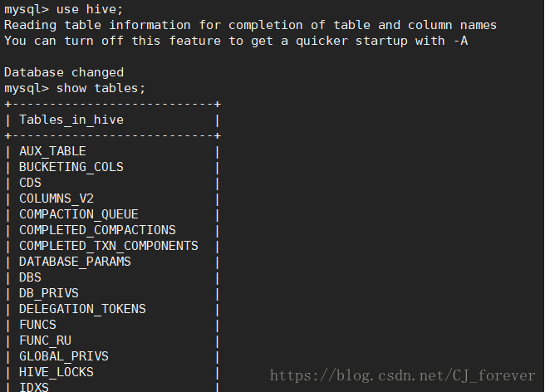Screen dimensions: 545x392
Task: Click the DBS table name
Action: click(x=30, y=277)
